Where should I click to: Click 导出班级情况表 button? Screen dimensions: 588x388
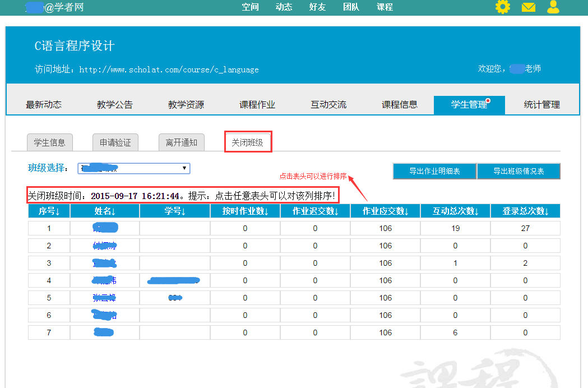(x=518, y=171)
